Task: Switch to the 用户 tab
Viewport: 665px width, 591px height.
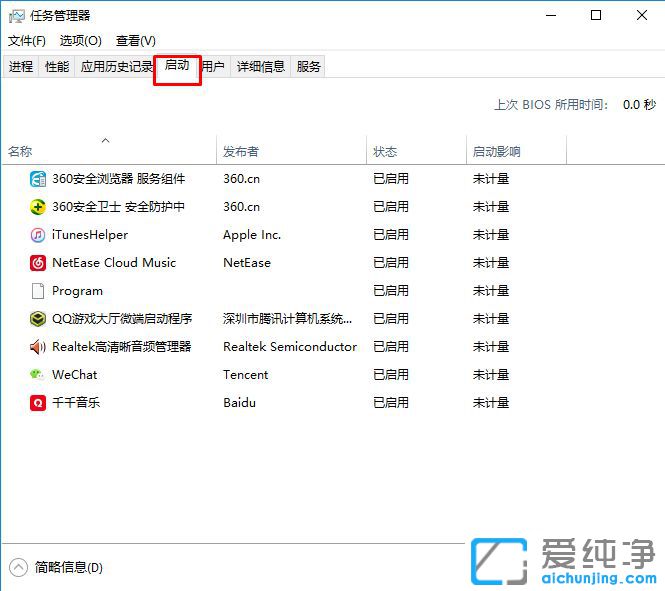Action: click(x=215, y=67)
